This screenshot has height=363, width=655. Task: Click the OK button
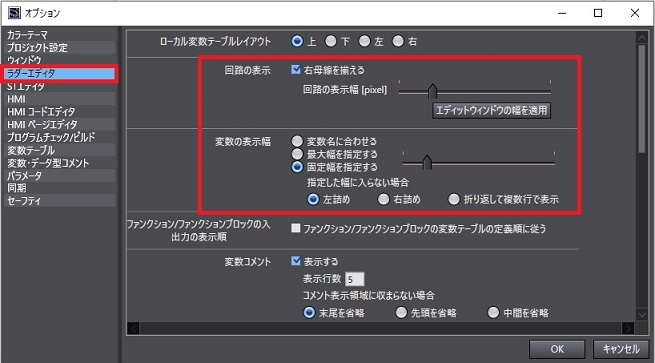click(x=557, y=349)
